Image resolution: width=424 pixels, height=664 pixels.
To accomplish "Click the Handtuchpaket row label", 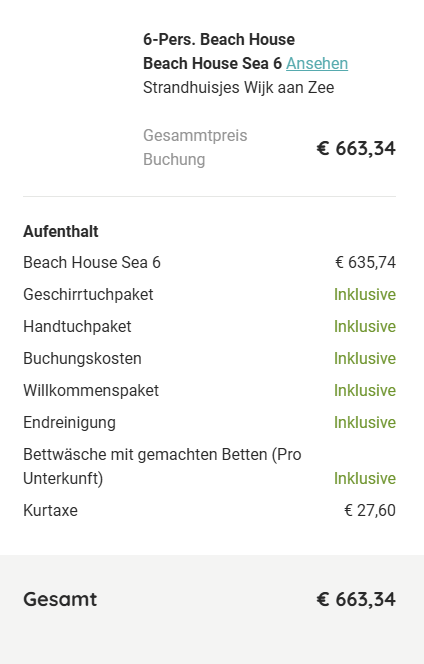I will point(77,326).
